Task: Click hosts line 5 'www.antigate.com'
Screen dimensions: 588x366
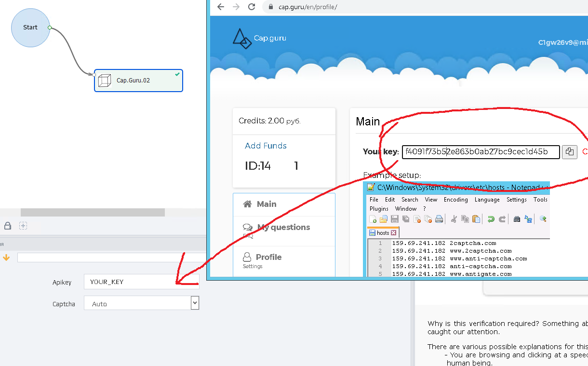Action: (x=481, y=274)
